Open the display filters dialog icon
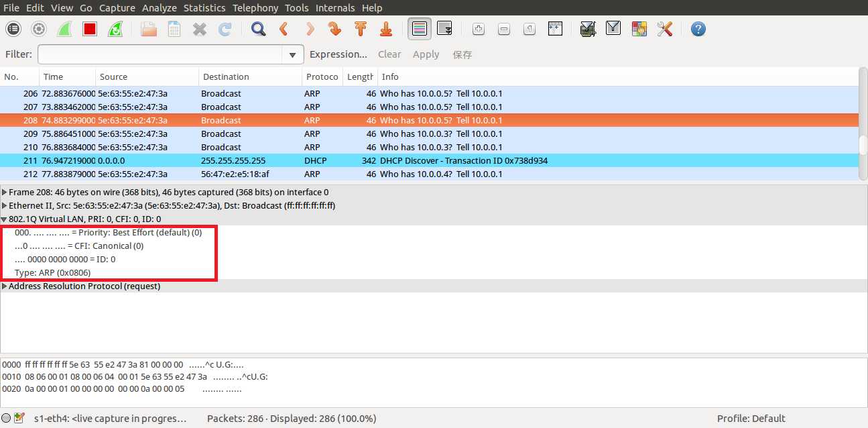The height and width of the screenshot is (428, 868). 613,29
